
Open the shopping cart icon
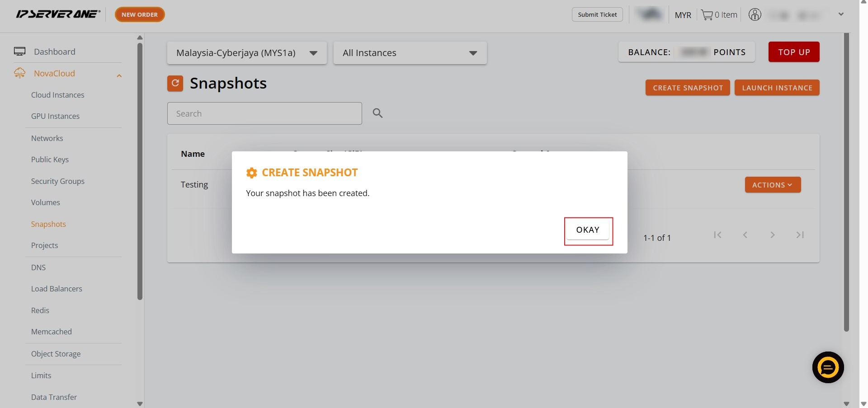707,15
